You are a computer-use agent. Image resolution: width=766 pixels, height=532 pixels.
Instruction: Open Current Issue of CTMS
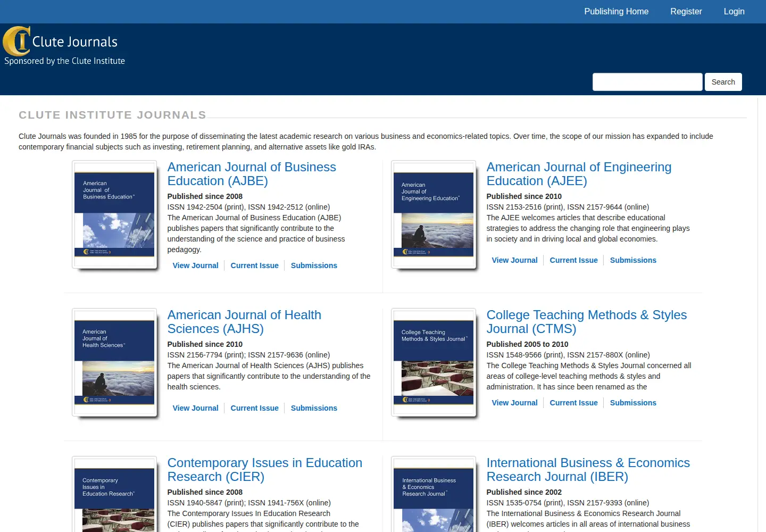(573, 403)
